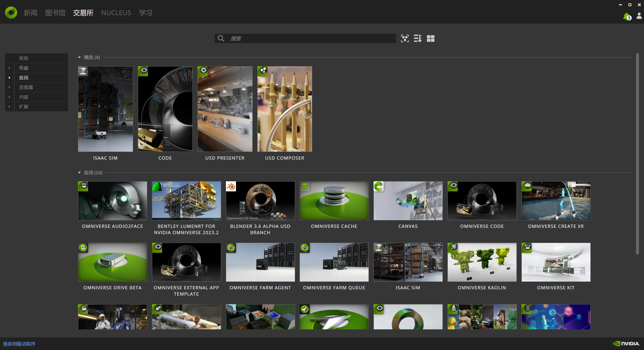Viewport: 644px width, 350px height.
Task: Click the search magnifier icon
Action: pyautogui.click(x=221, y=39)
